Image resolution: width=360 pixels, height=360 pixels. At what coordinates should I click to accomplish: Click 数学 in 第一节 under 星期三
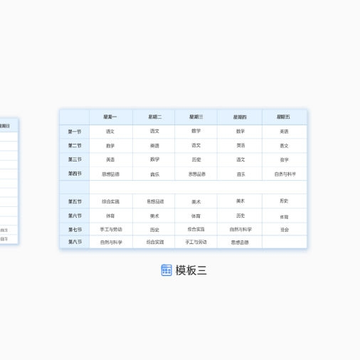[196, 131]
